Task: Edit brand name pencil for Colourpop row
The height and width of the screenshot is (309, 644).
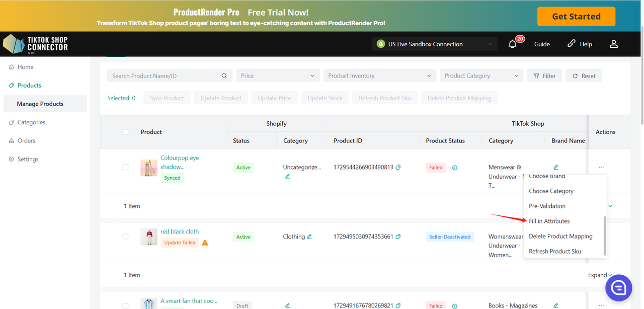Action: (x=555, y=167)
